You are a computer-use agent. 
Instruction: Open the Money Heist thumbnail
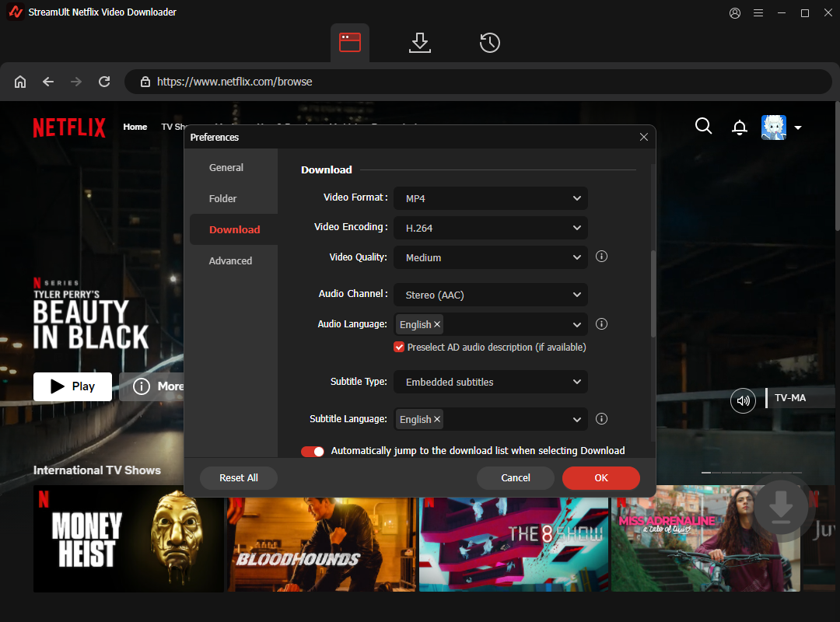[128, 539]
